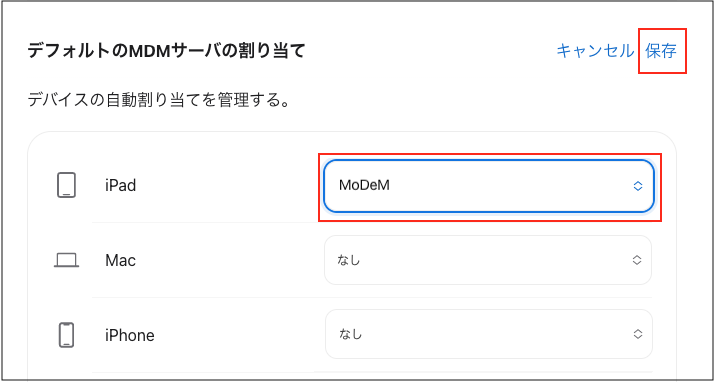Click the なし value in the iPhone row

[x=350, y=334]
